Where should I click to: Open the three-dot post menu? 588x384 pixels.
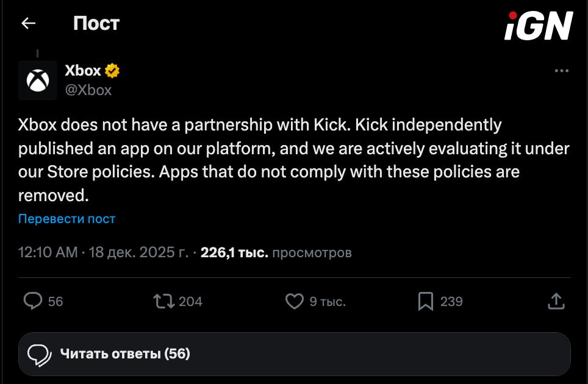[561, 71]
